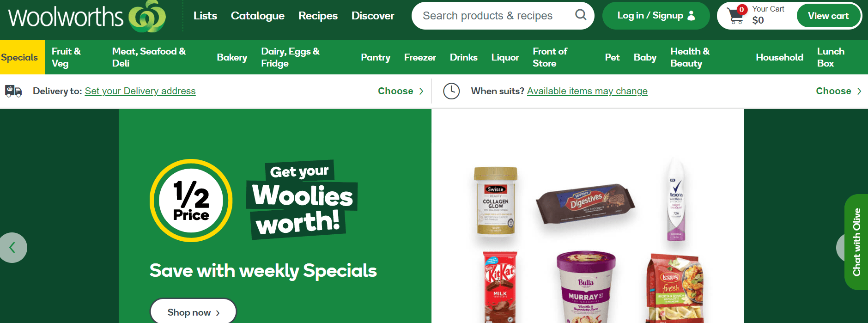Expand delivery time Choose chevron

pyautogui.click(x=859, y=91)
